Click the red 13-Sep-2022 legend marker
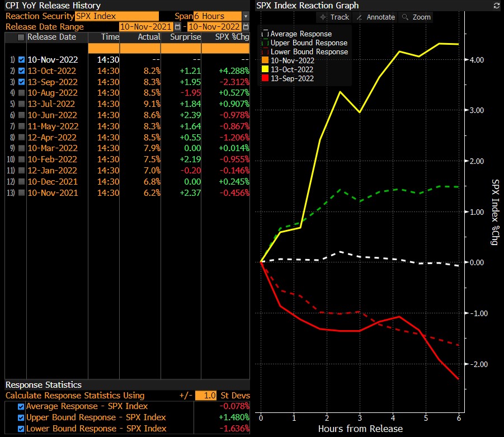This screenshot has width=504, height=437. pos(265,78)
